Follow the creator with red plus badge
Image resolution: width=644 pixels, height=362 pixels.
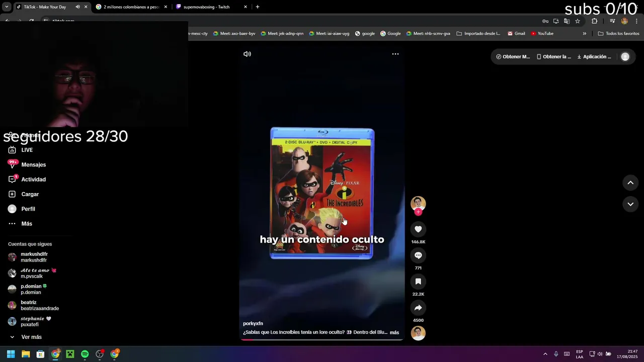click(418, 212)
